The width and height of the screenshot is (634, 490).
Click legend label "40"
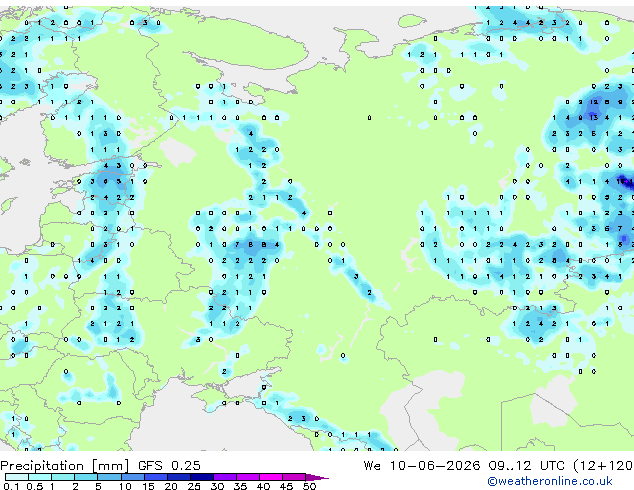pos(263,486)
